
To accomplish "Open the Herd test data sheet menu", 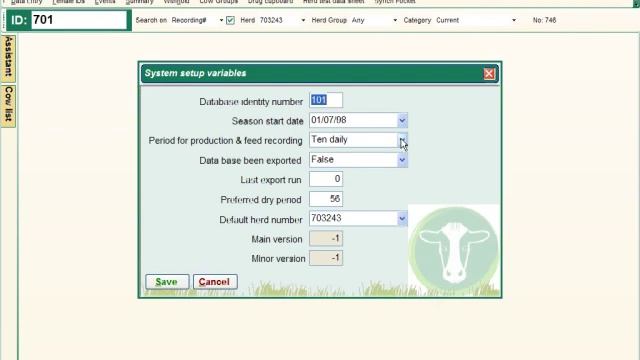I will click(x=333, y=2).
